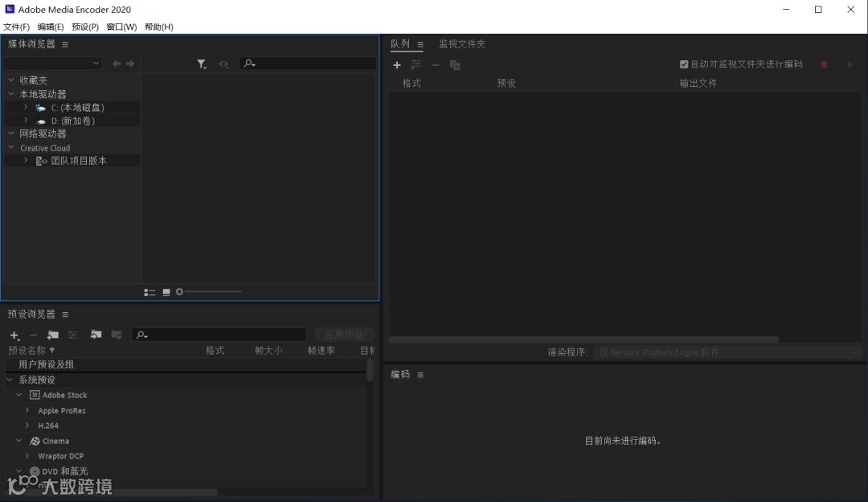Collapse the Creative Cloud tree node
The height and width of the screenshot is (502, 868).
coord(11,147)
